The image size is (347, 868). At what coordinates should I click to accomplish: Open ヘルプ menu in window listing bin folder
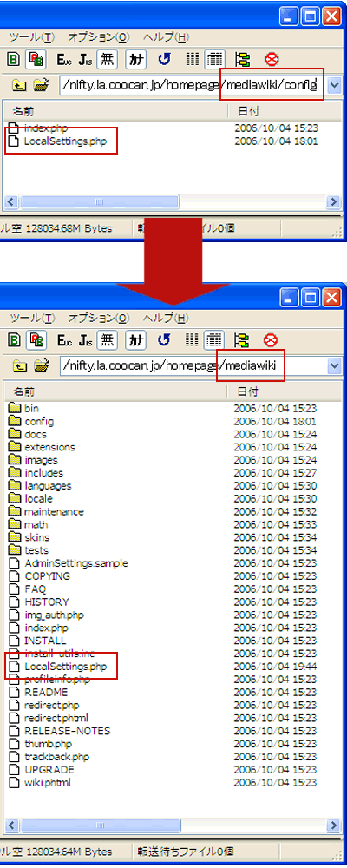click(x=166, y=318)
